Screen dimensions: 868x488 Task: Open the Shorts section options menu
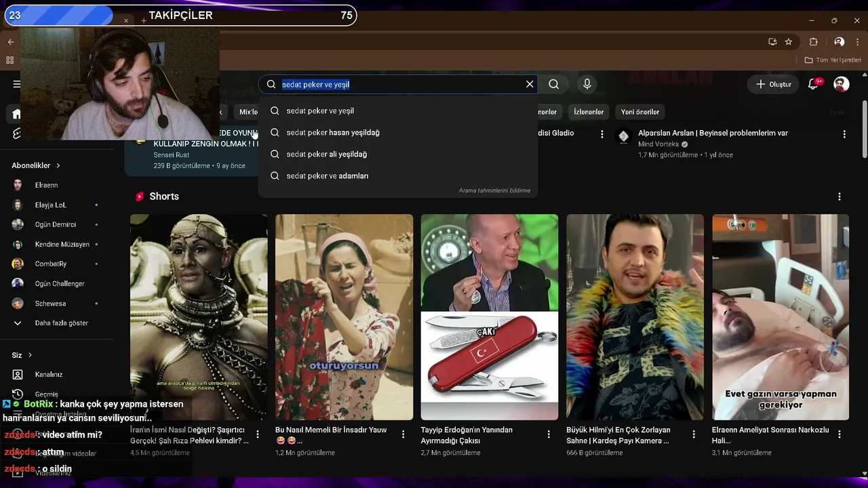(840, 197)
